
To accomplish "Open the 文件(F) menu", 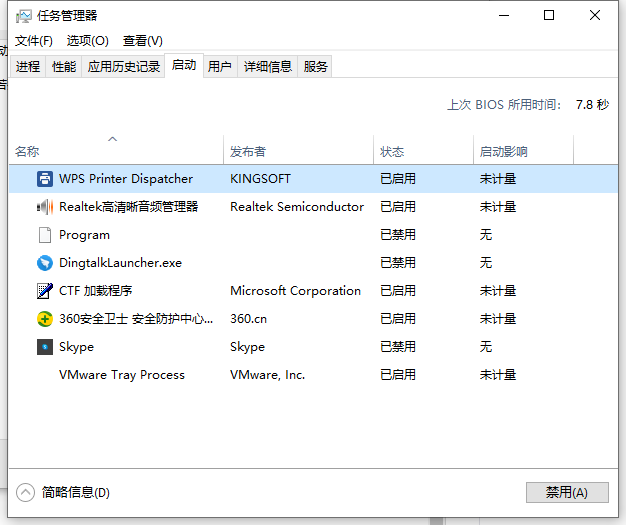I will pos(33,41).
